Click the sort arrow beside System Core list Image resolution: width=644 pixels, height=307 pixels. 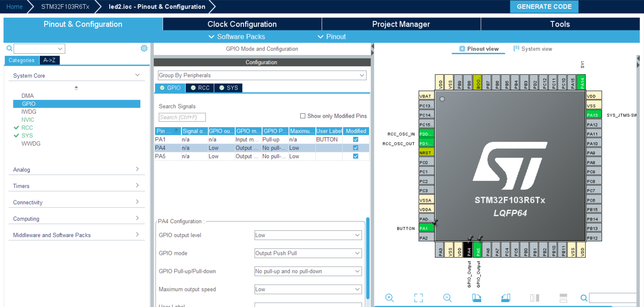click(x=76, y=88)
